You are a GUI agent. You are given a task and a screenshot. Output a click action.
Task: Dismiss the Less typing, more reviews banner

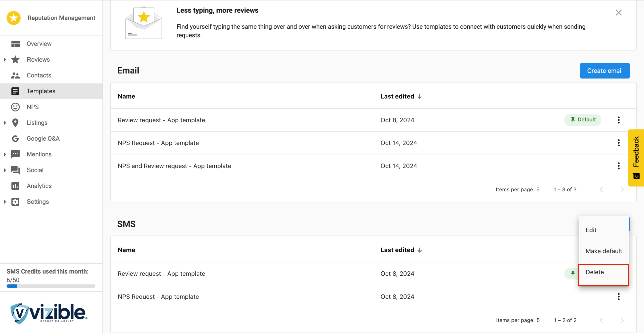pos(619,13)
